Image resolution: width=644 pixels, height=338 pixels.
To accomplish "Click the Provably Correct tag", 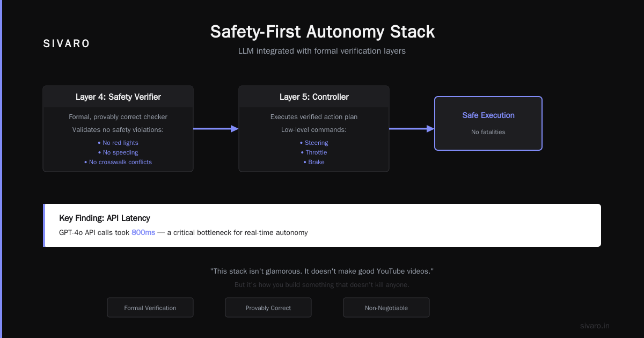I will click(x=268, y=308).
